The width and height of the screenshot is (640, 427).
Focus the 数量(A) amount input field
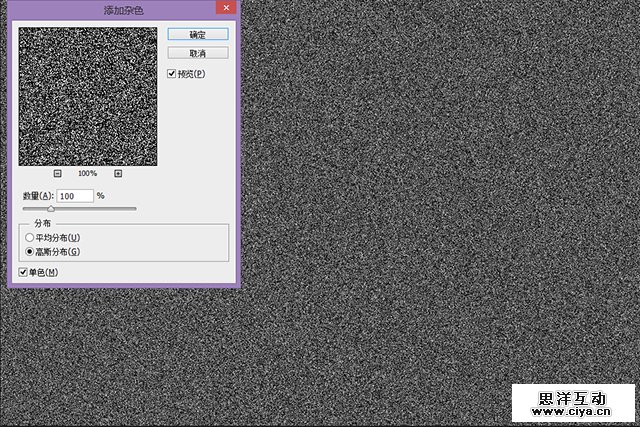(x=75, y=196)
